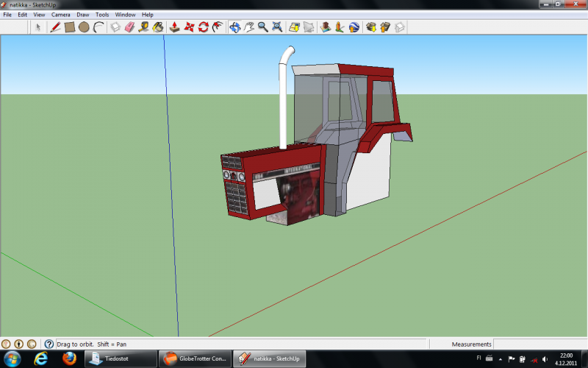Click the help question mark in status bar

coord(49,344)
